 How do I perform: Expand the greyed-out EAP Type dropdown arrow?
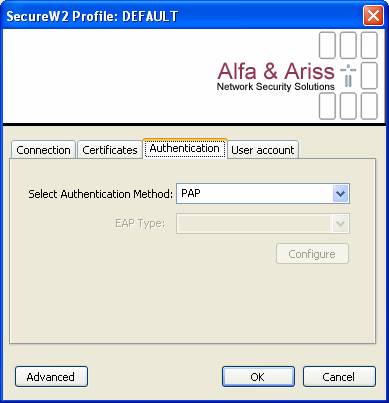340,223
